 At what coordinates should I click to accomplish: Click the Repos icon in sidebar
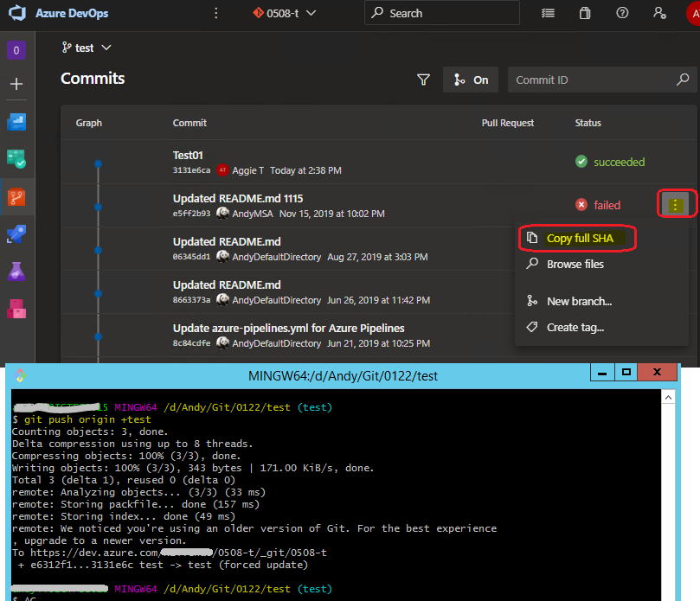[17, 196]
